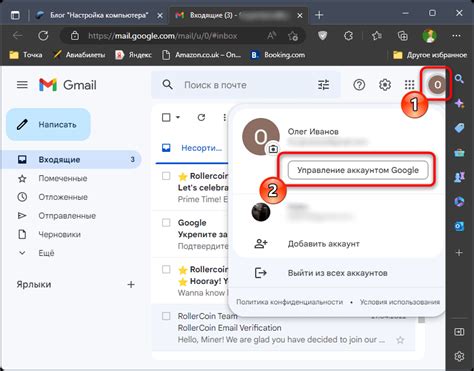Open browser favorites list icon
The image size is (474, 371).
[376, 35]
